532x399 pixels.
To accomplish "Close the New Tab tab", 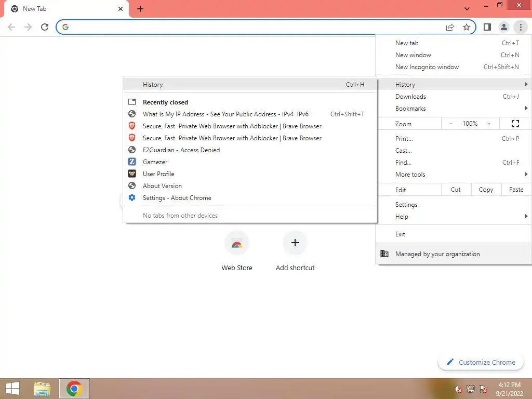I will [121, 9].
